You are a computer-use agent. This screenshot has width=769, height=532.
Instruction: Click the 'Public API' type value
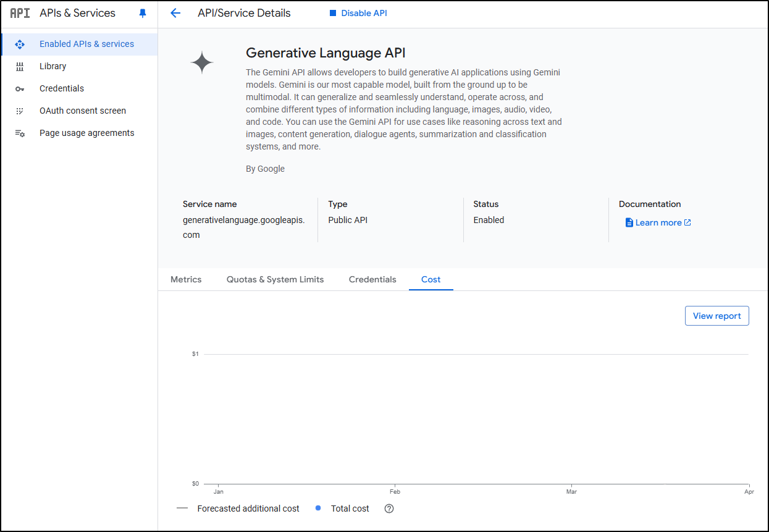click(x=348, y=220)
